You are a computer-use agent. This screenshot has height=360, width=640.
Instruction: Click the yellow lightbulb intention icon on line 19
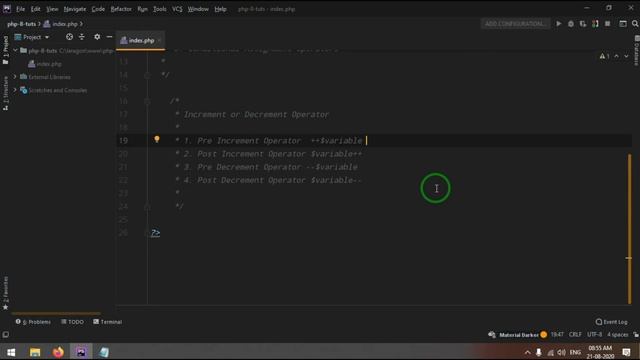(x=157, y=140)
